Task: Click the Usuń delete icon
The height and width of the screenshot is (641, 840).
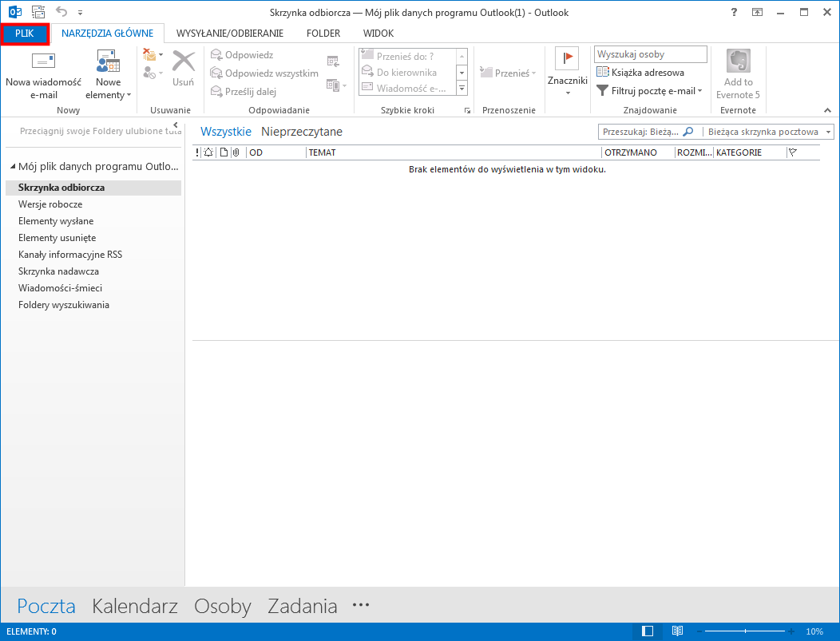Action: coord(183,69)
